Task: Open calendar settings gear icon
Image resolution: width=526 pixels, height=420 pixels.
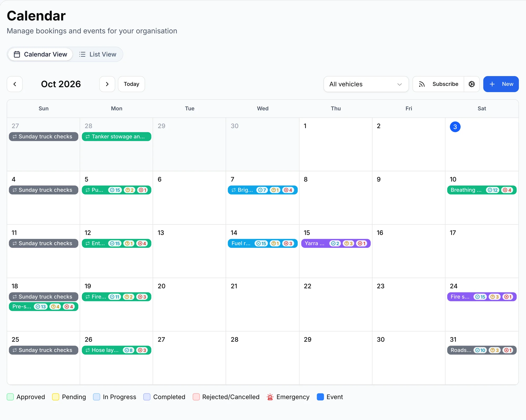Action: click(472, 84)
